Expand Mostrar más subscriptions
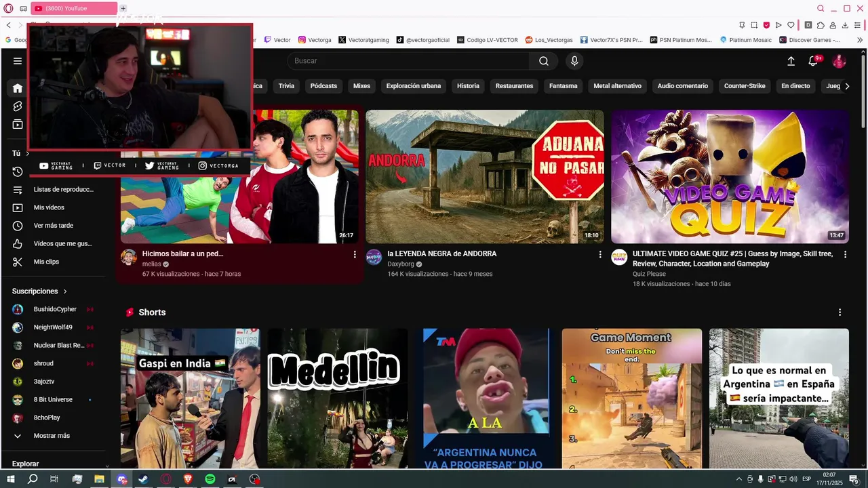 pyautogui.click(x=52, y=436)
